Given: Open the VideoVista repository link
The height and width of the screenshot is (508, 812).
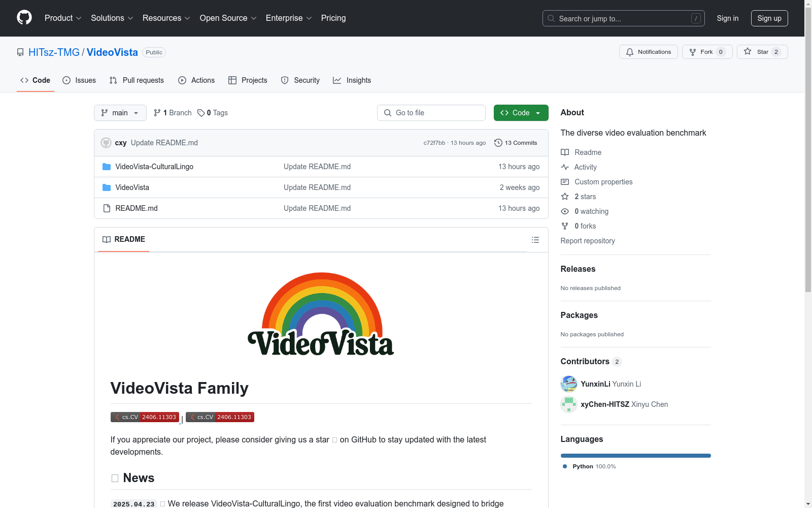Looking at the screenshot, I should point(112,52).
